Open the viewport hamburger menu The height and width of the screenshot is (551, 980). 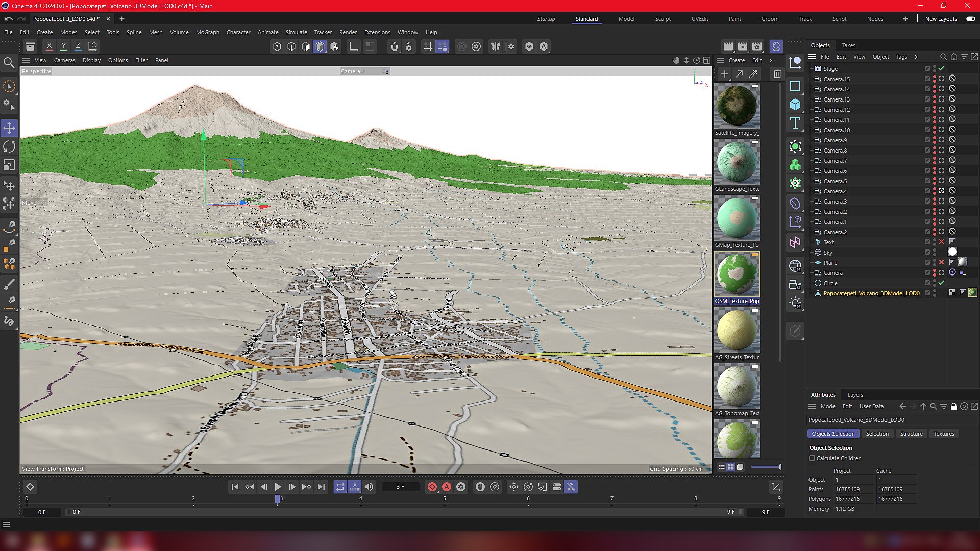26,60
